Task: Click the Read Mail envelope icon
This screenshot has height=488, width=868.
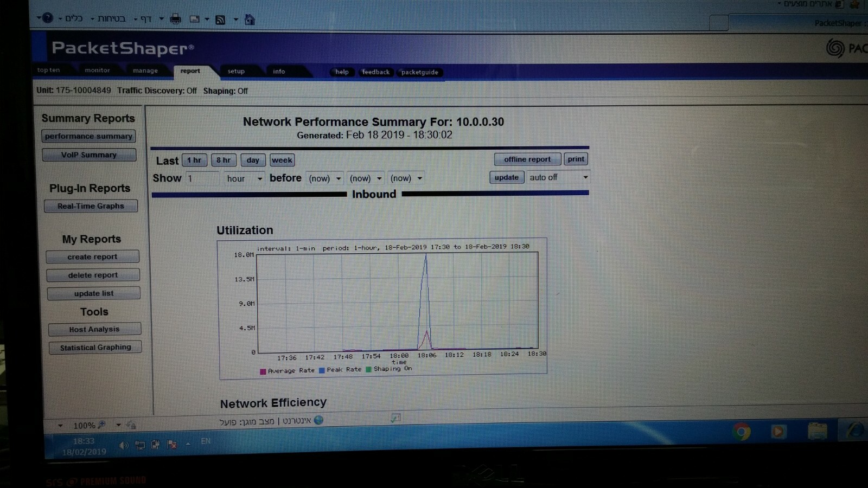Action: pos(194,20)
